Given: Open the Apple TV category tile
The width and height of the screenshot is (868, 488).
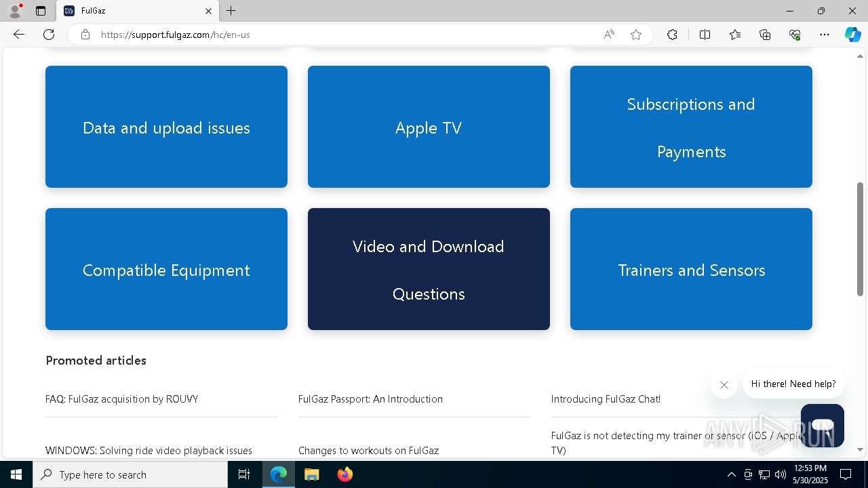Looking at the screenshot, I should coord(429,127).
